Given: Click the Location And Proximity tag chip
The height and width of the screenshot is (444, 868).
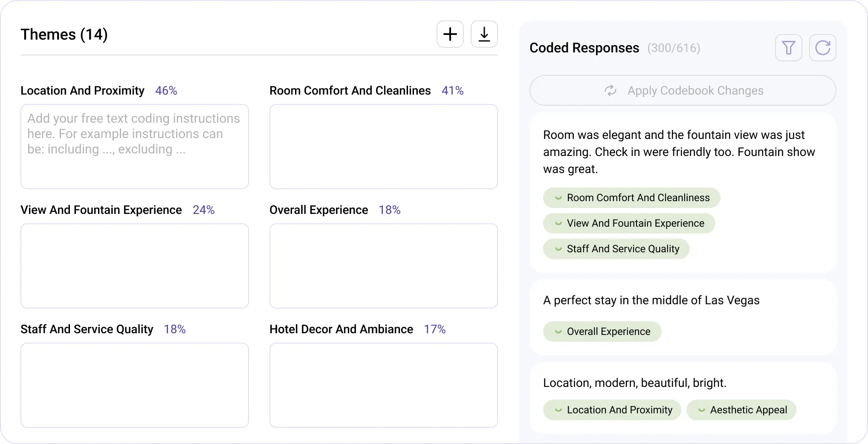Looking at the screenshot, I should coord(612,410).
